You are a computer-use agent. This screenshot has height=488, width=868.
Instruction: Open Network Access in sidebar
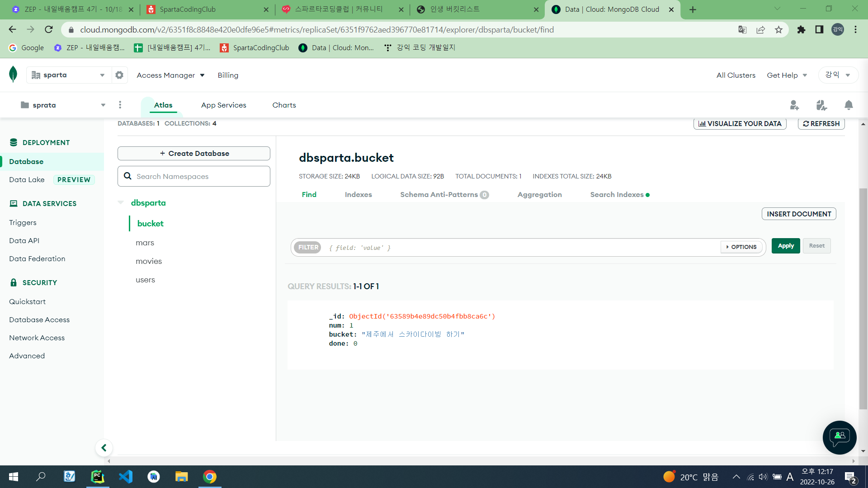[37, 338]
